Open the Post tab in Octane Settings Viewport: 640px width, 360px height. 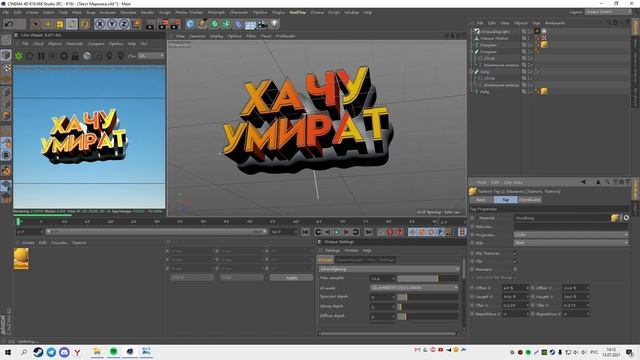click(x=371, y=260)
